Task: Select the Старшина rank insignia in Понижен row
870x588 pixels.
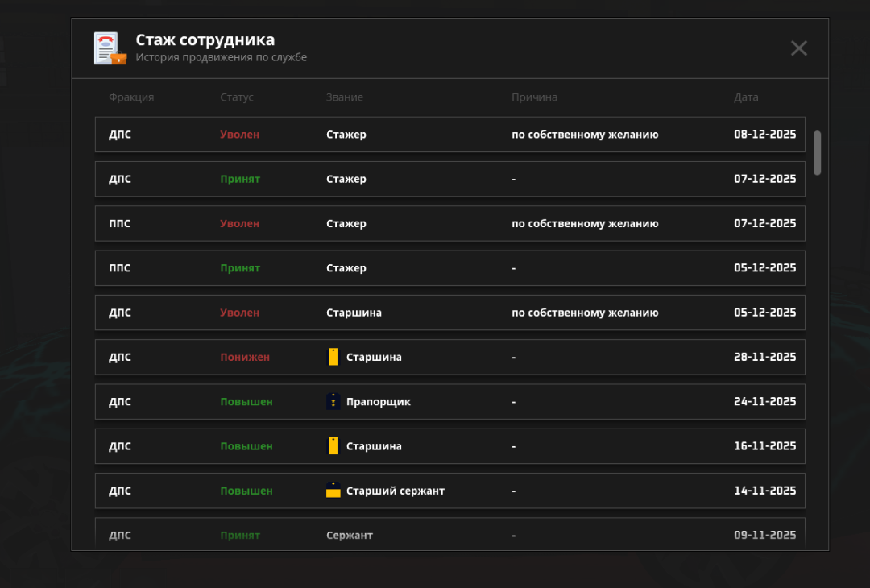Action: tap(333, 357)
